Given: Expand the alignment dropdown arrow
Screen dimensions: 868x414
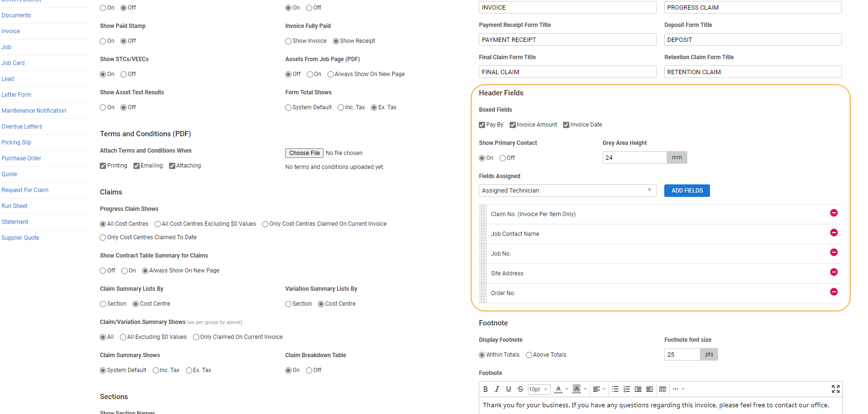Looking at the screenshot, I should point(604,389).
